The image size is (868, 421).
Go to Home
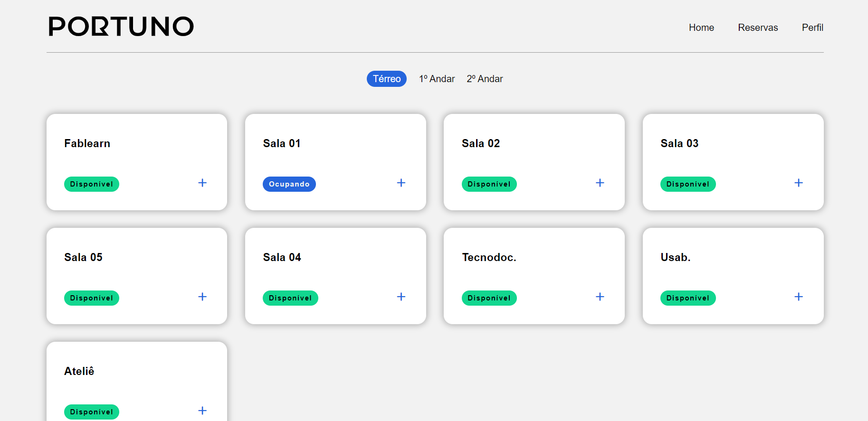coord(701,28)
